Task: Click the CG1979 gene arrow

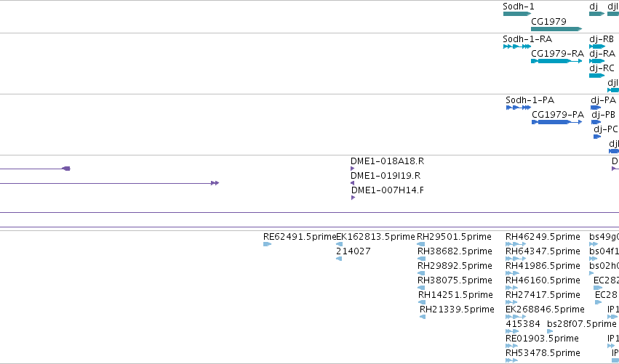Action: [x=556, y=29]
